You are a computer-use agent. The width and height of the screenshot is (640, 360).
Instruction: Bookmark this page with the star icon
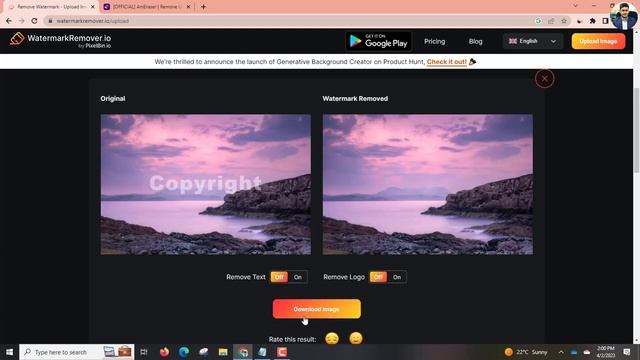[564, 21]
